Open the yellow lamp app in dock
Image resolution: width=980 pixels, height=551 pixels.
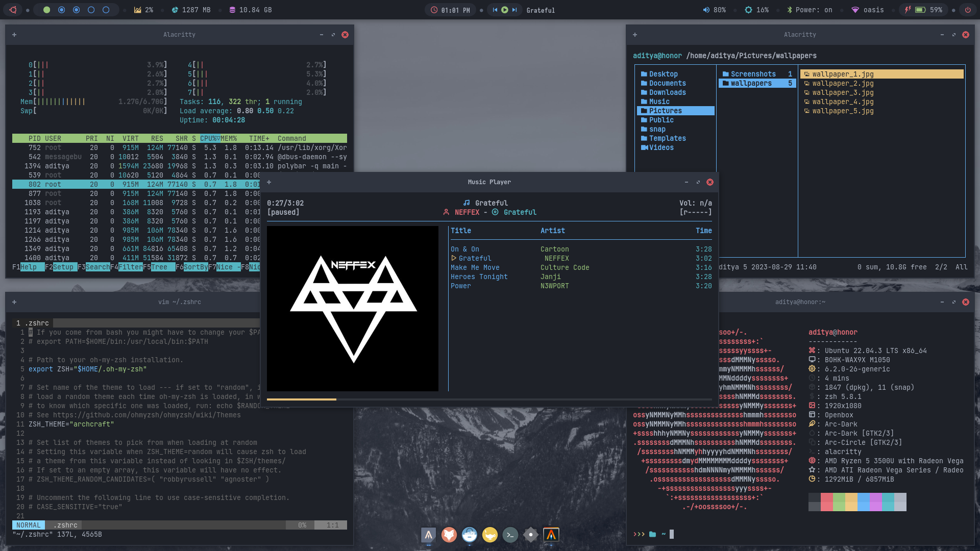(489, 535)
